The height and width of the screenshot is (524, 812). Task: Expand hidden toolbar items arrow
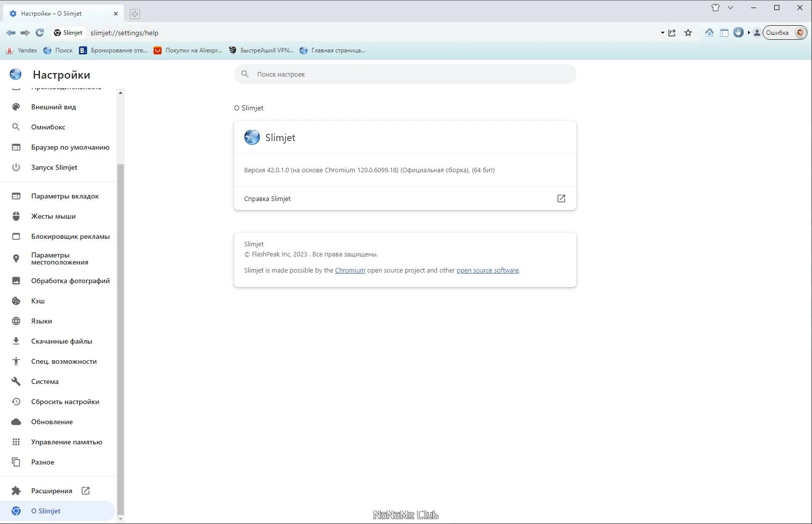749,33
